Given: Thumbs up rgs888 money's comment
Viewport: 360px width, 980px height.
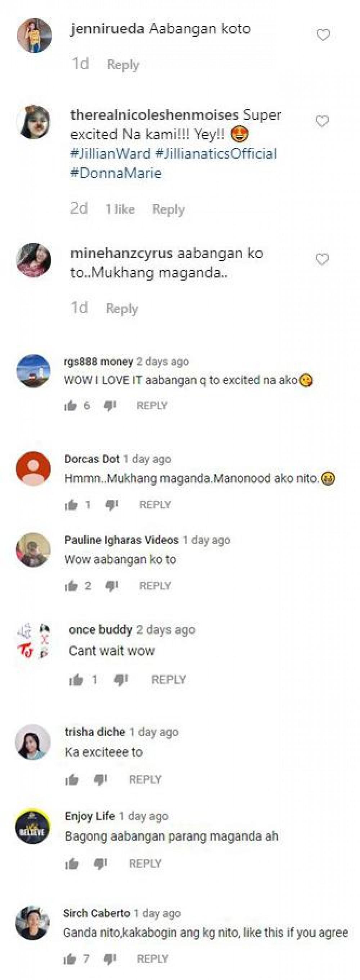Looking at the screenshot, I should 71,406.
